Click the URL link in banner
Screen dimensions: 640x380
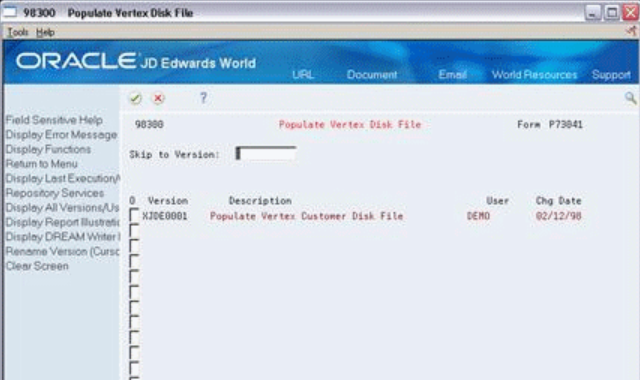[303, 75]
